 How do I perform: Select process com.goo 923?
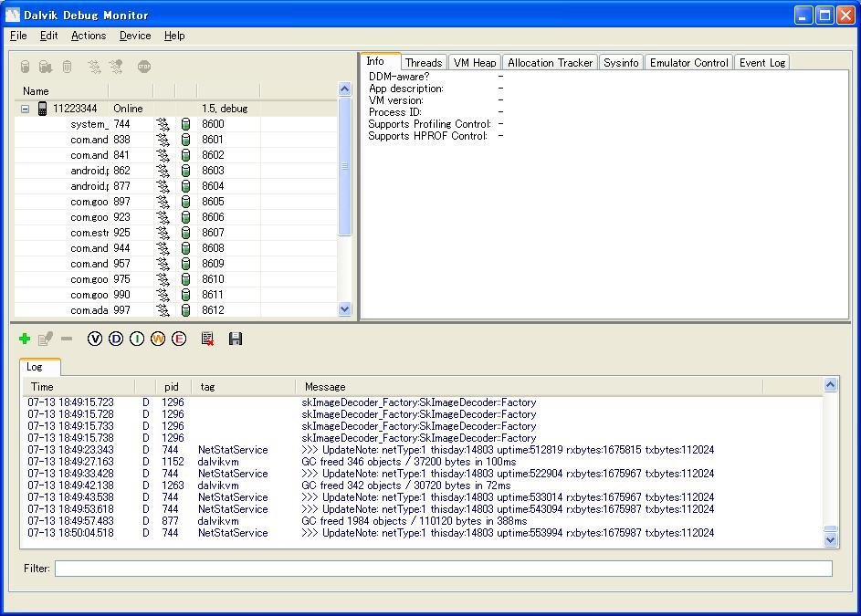tap(175, 217)
